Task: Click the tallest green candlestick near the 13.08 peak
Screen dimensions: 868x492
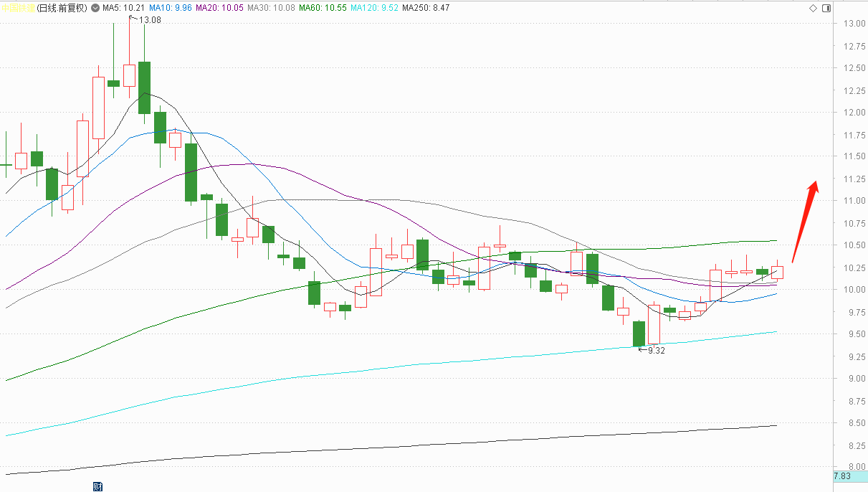Action: coord(144,87)
